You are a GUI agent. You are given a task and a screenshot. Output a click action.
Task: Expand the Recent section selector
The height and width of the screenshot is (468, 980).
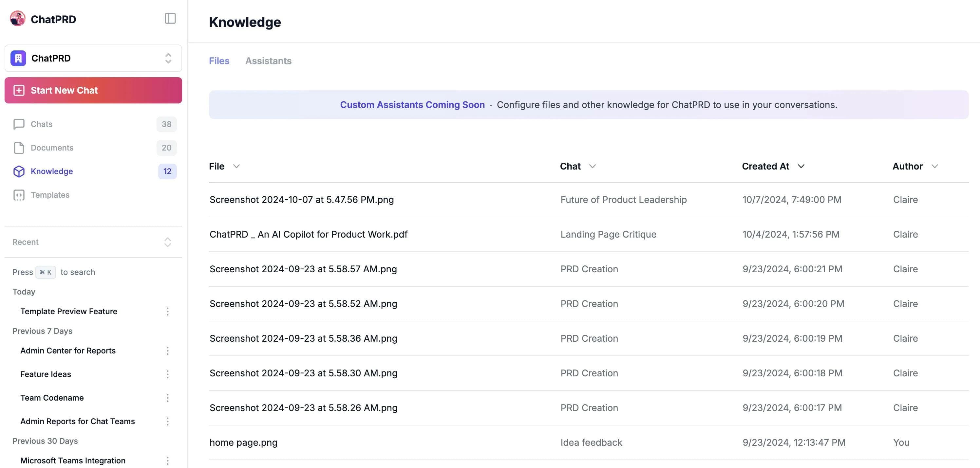pyautogui.click(x=167, y=242)
